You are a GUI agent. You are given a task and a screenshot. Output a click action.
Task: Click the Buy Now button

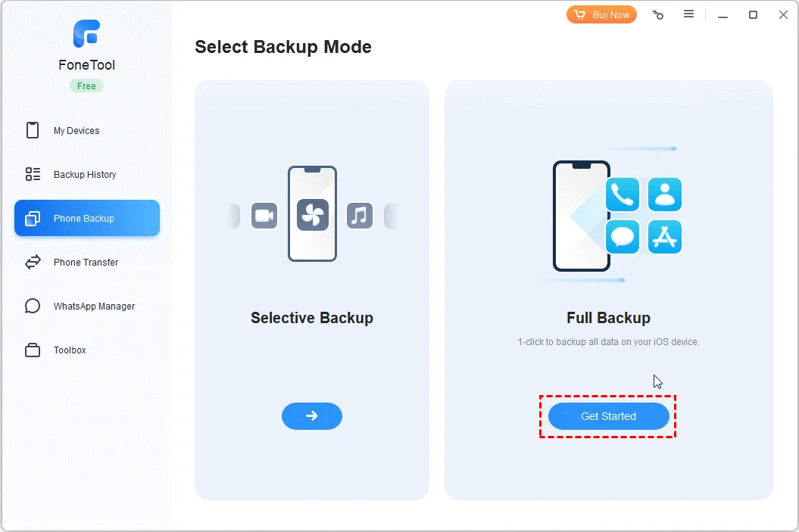click(x=601, y=14)
